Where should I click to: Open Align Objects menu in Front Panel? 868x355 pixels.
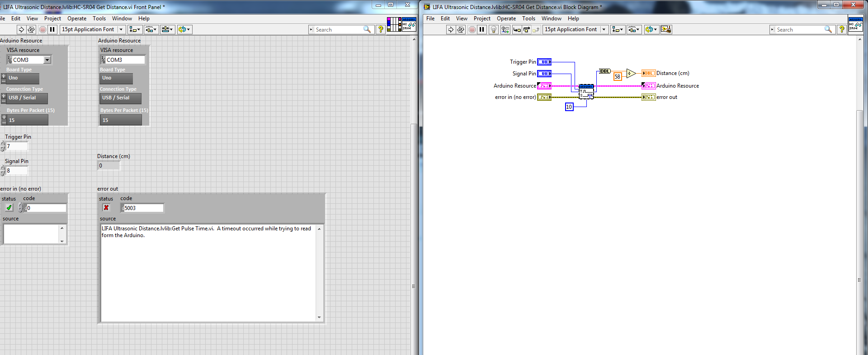(x=135, y=29)
